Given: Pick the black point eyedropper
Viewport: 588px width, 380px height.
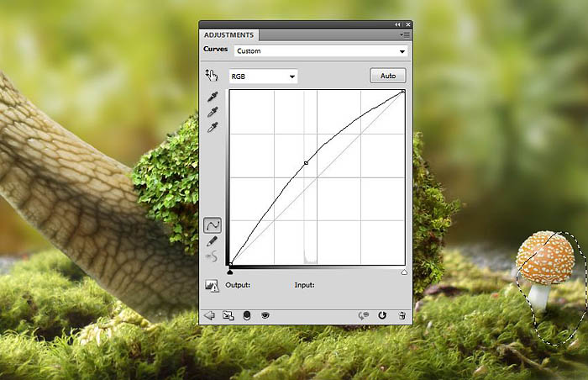Looking at the screenshot, I should [x=213, y=97].
